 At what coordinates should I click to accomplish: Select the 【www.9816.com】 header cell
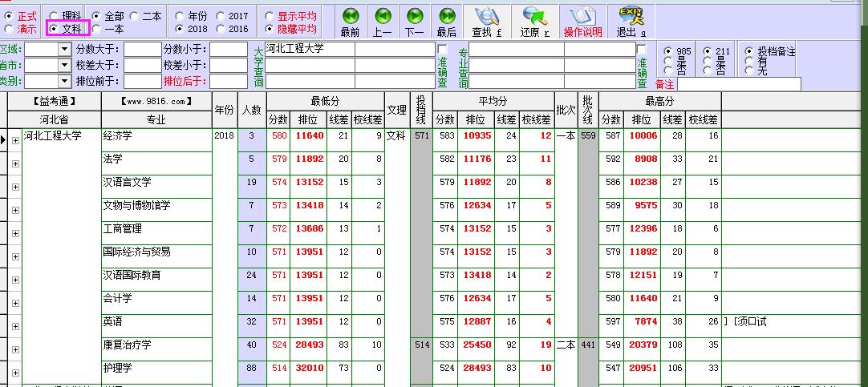click(157, 101)
